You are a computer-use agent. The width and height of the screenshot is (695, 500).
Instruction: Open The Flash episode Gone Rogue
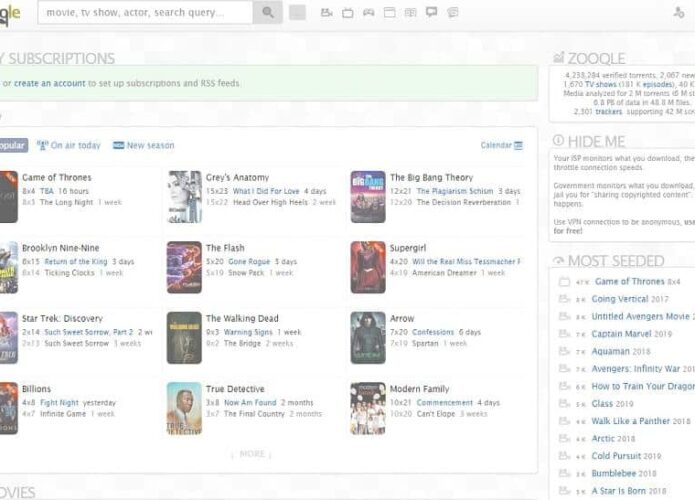pos(249,262)
